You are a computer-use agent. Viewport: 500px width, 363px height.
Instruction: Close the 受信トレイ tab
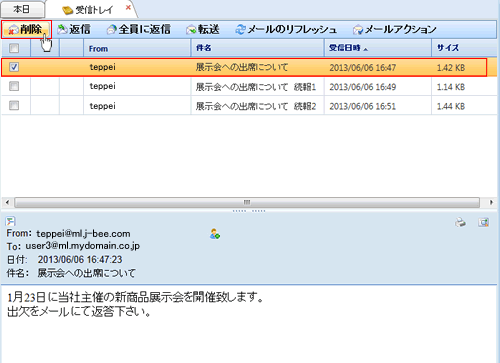coord(128,7)
